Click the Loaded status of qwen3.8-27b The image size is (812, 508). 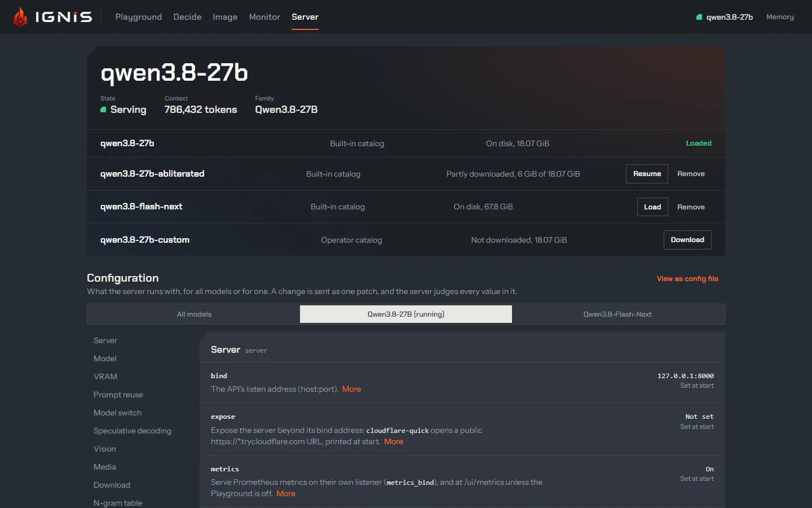tap(699, 143)
